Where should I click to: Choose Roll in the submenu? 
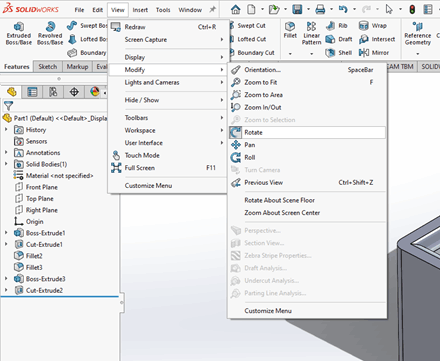(307, 157)
